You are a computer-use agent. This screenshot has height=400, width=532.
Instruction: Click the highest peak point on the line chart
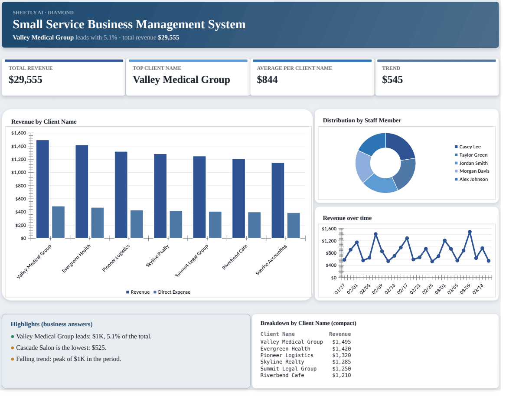(470, 232)
